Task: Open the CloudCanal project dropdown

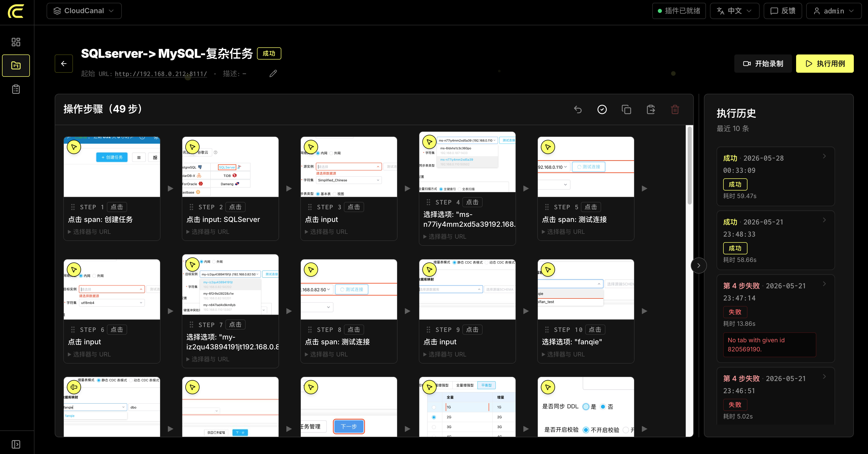Action: click(x=84, y=11)
